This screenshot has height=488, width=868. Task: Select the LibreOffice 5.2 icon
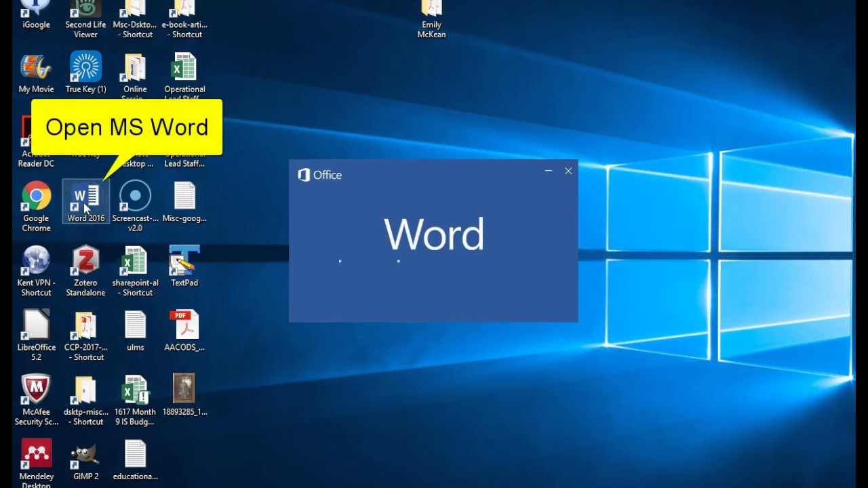click(x=36, y=335)
